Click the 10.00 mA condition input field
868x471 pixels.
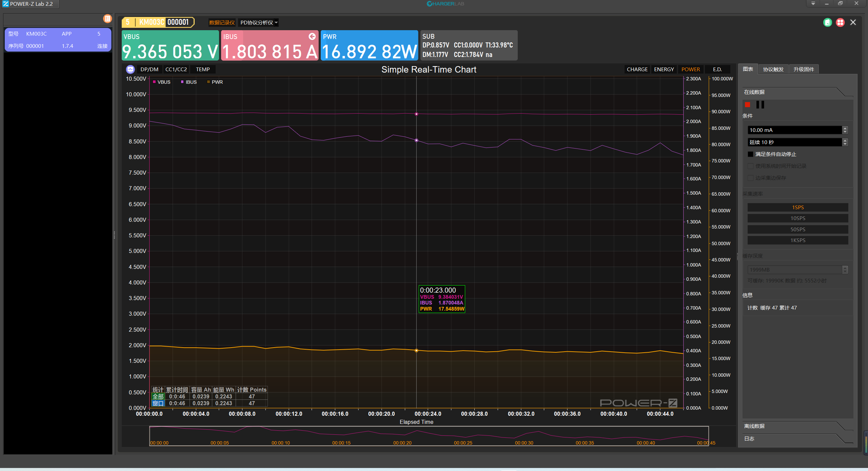(794, 130)
